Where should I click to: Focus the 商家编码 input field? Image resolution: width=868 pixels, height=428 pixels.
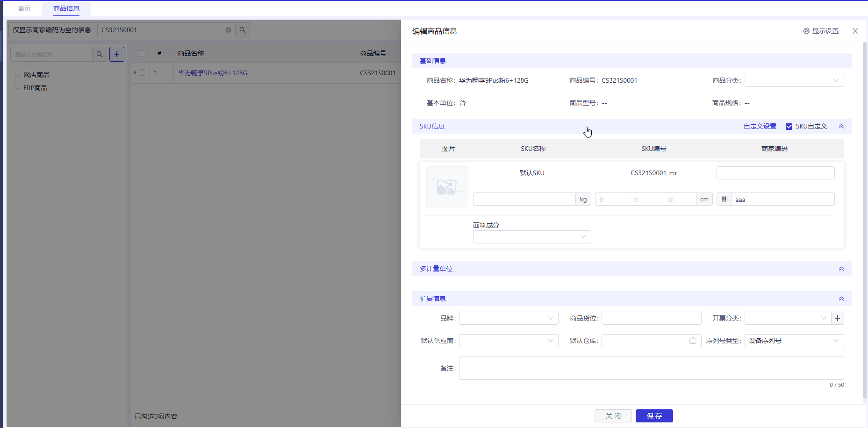click(x=775, y=173)
